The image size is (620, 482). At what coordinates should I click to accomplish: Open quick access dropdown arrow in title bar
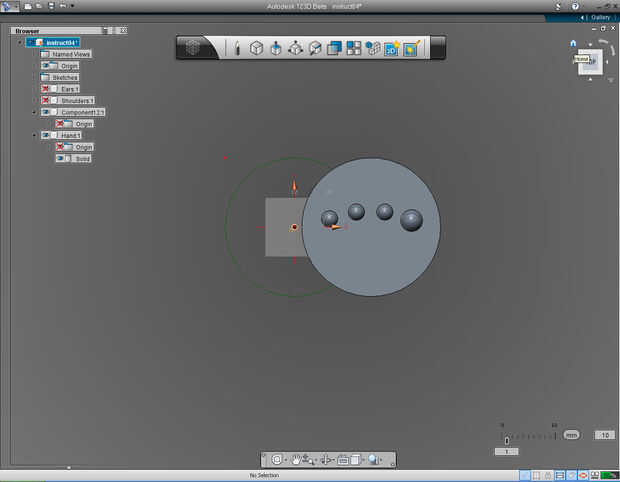click(72, 6)
